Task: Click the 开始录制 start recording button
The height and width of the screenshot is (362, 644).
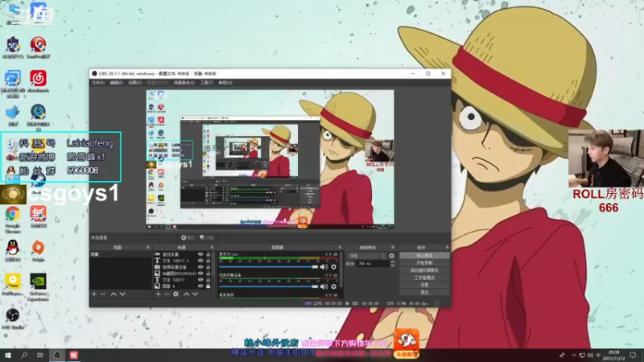Action: 424,263
